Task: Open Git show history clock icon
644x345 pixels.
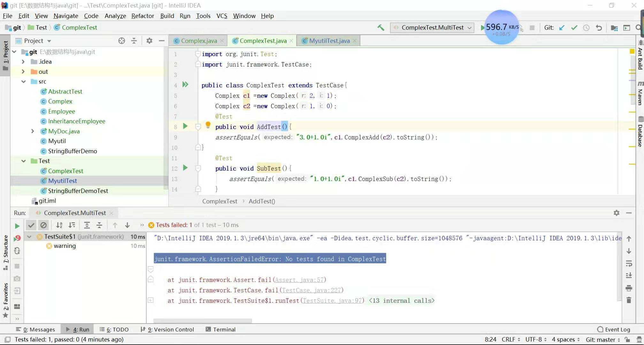Action: (x=586, y=28)
